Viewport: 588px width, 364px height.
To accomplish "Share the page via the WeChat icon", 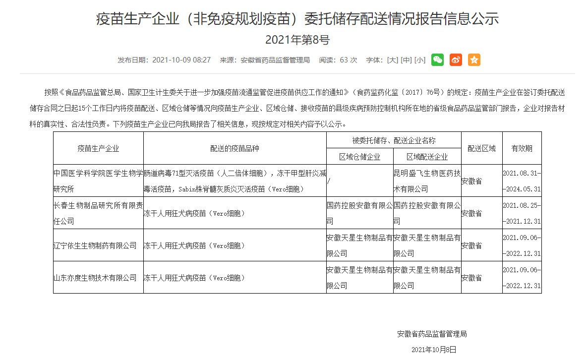I will [437, 60].
